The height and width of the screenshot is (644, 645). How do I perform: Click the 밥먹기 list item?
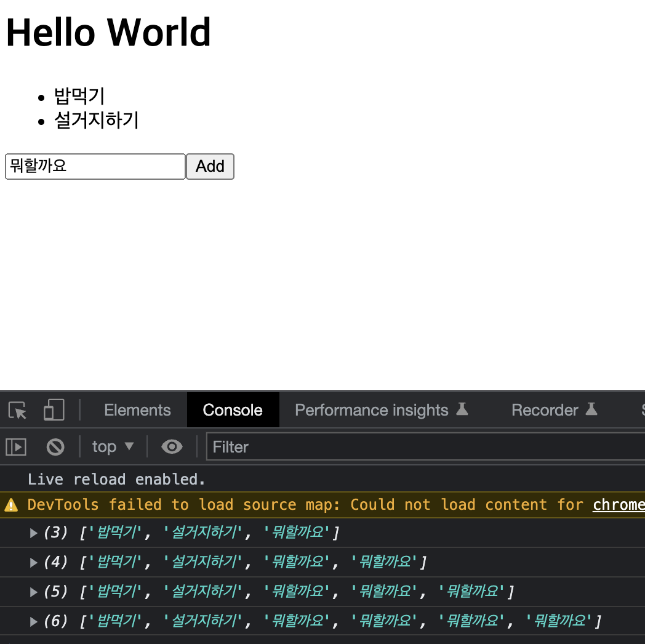[x=79, y=96]
